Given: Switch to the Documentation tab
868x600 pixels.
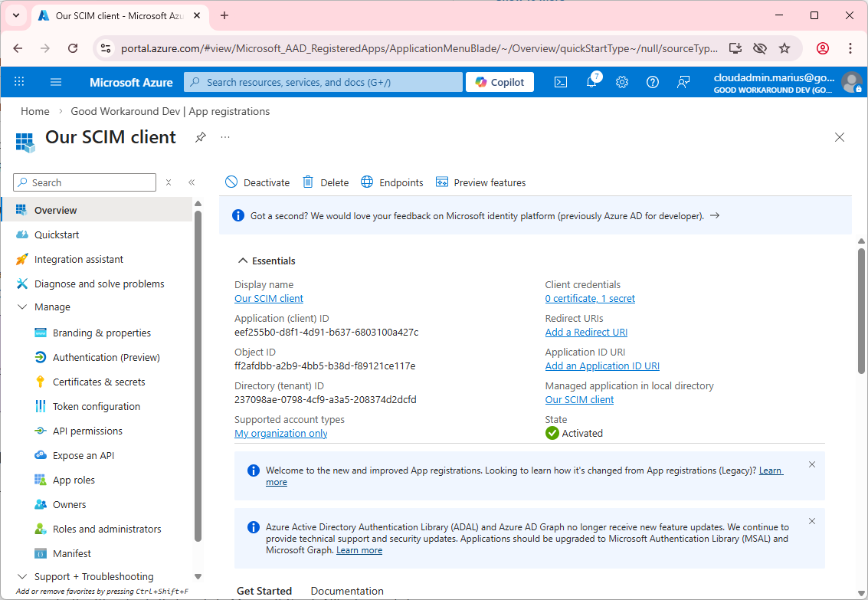Looking at the screenshot, I should coord(347,591).
